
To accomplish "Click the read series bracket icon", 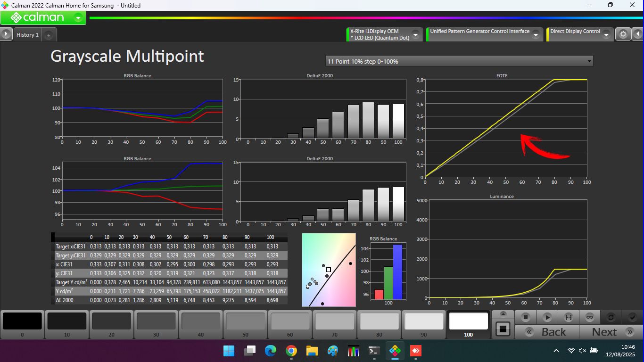I will point(568,317).
